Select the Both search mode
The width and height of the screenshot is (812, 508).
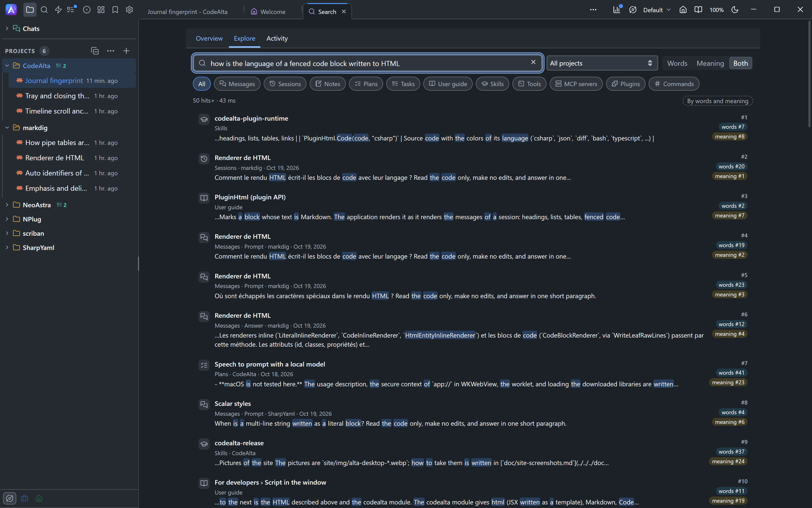pos(740,63)
